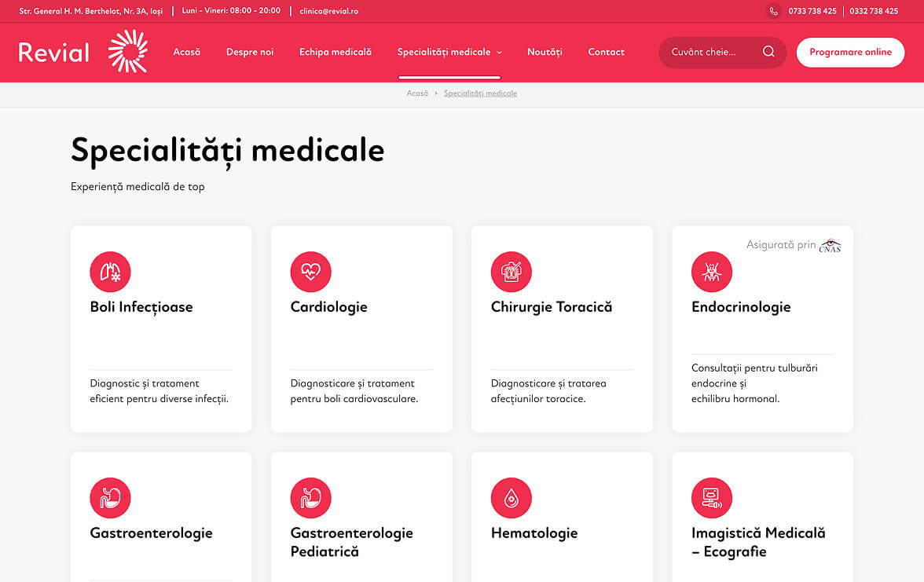Viewport: 924px width, 582px height.
Task: Click the Hematologie blood drop icon
Action: pos(511,498)
